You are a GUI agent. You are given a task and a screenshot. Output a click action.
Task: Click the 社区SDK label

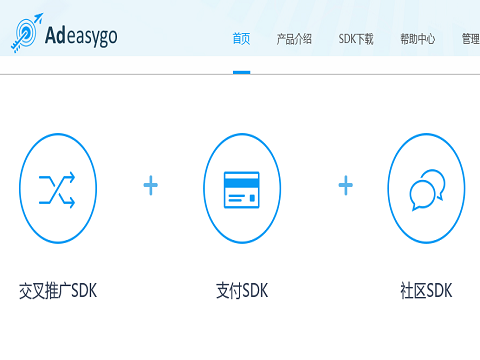point(426,291)
